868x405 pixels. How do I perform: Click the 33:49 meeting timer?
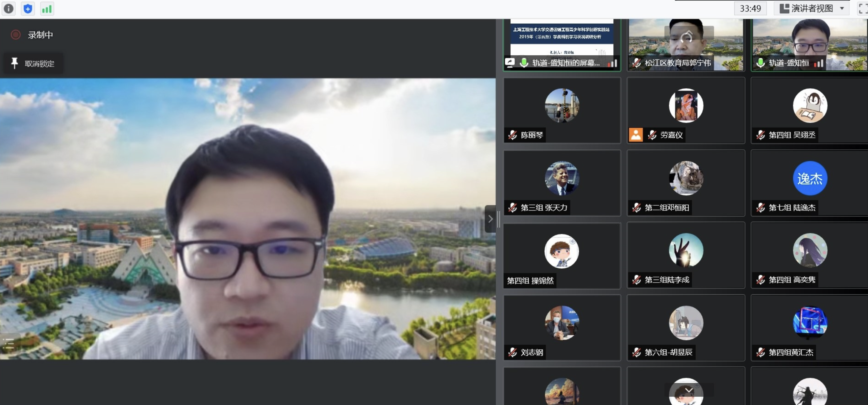click(750, 8)
